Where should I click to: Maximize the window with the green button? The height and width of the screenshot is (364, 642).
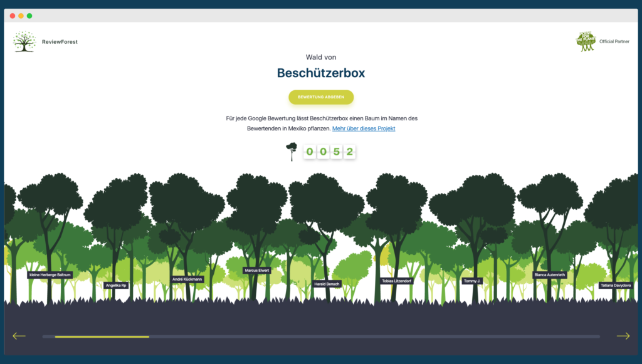pos(29,16)
